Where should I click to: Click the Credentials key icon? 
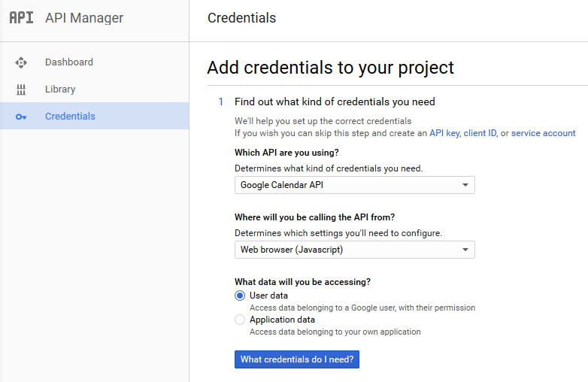click(21, 117)
